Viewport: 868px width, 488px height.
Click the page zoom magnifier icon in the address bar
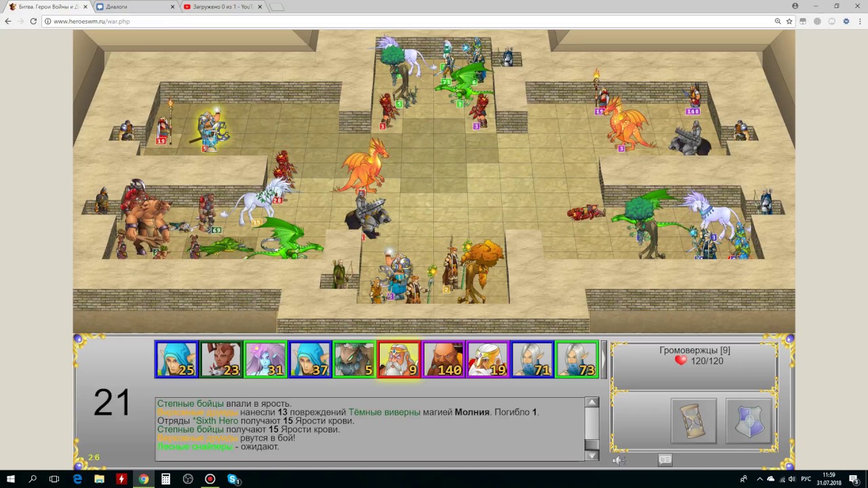[778, 21]
